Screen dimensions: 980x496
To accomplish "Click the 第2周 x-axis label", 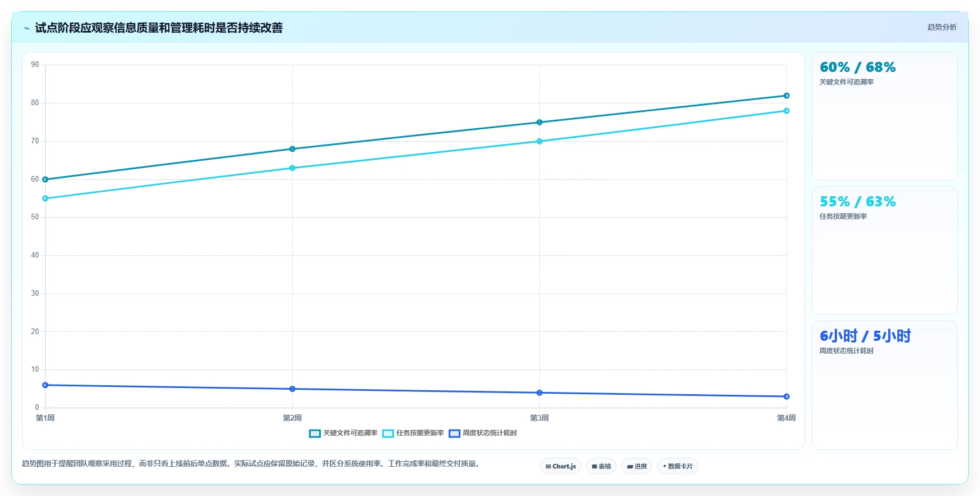I will [292, 418].
